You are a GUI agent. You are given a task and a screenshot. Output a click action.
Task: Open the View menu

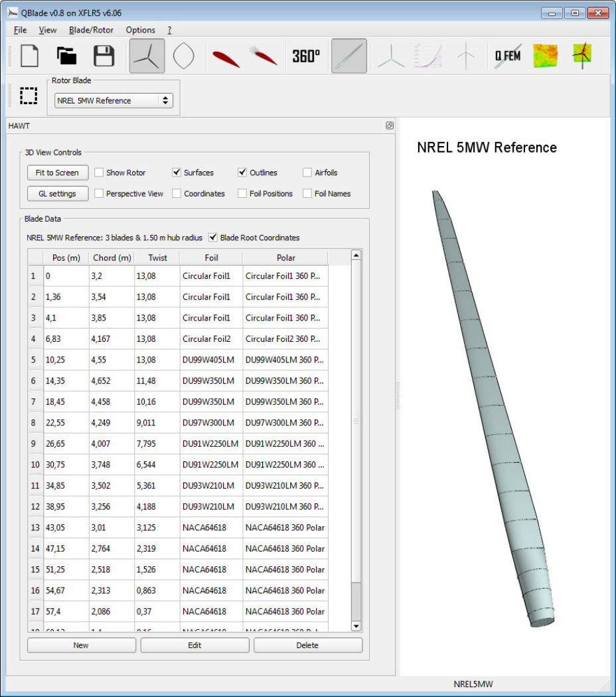pyautogui.click(x=48, y=31)
